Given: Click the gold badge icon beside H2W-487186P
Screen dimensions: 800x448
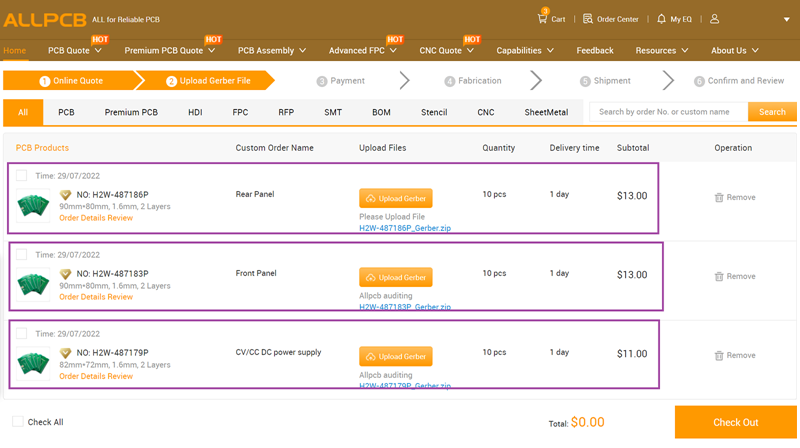Looking at the screenshot, I should pyautogui.click(x=65, y=195).
